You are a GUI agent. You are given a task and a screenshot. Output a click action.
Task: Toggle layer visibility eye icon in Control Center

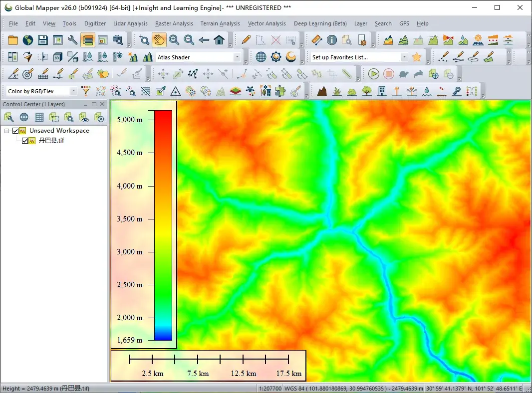click(x=84, y=118)
